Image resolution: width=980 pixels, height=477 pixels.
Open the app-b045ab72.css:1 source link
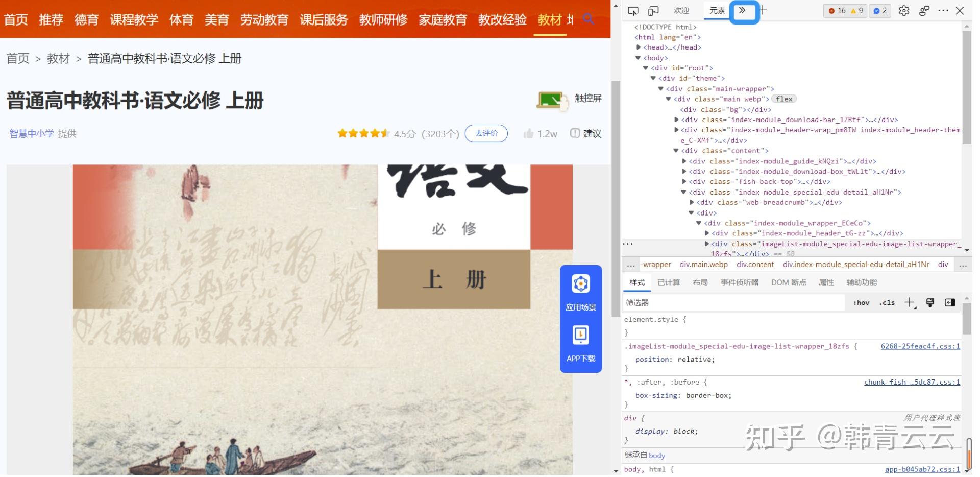(922, 469)
